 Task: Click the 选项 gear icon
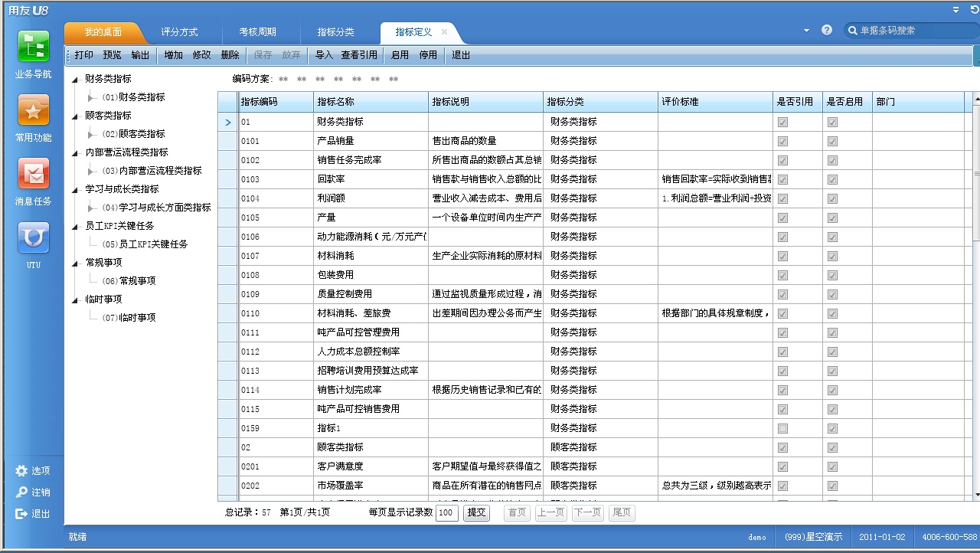click(21, 471)
